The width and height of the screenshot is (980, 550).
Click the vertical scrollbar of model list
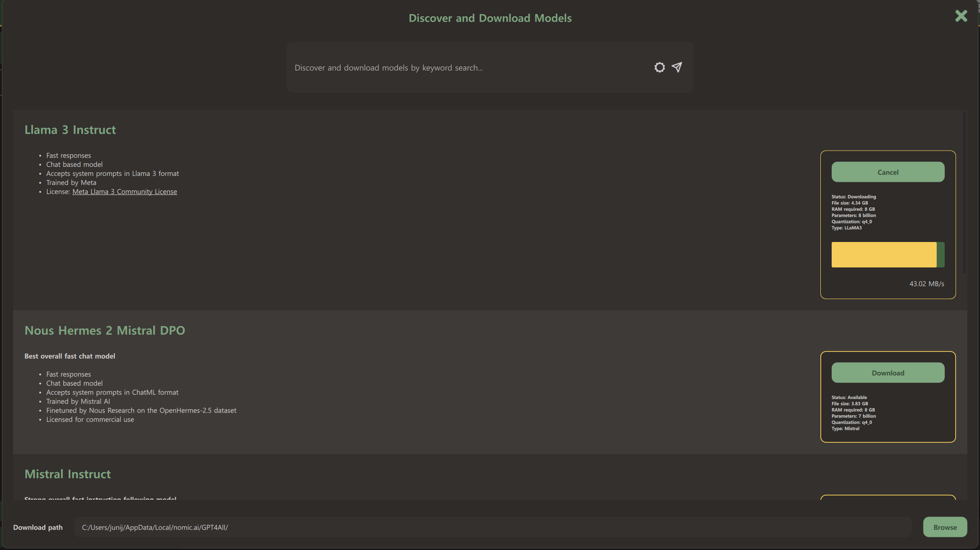click(x=964, y=192)
